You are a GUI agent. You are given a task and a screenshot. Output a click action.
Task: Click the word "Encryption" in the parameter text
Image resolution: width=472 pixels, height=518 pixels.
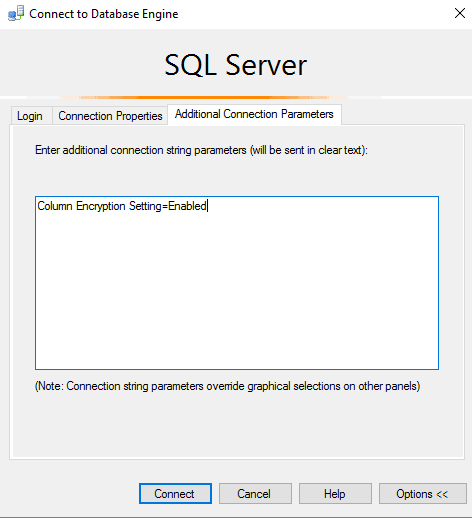click(x=101, y=206)
